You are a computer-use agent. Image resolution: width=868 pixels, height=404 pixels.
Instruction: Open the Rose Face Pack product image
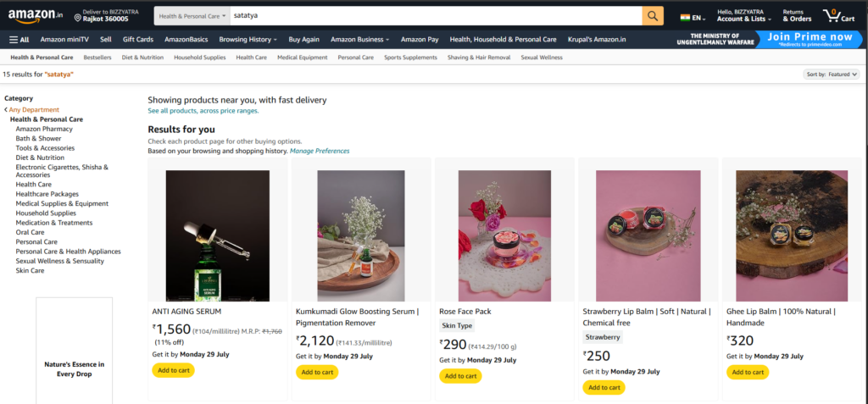point(504,235)
